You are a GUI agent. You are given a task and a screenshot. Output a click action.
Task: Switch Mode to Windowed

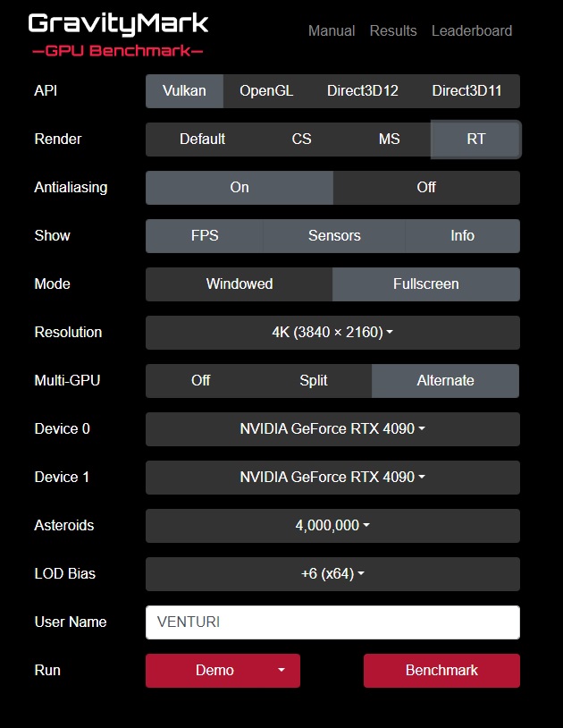coord(239,284)
